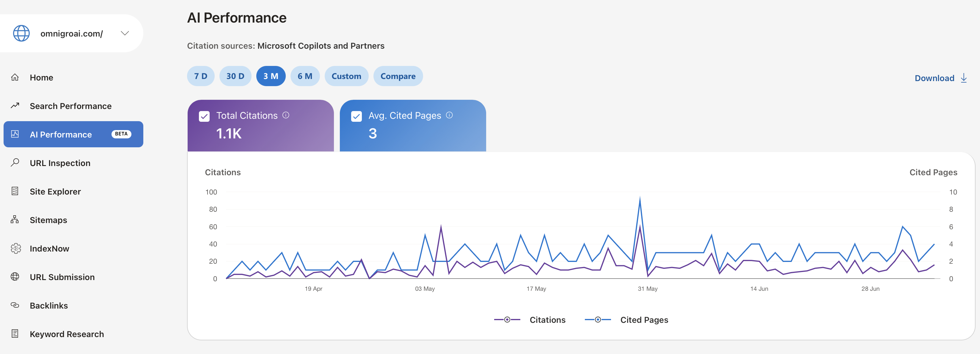Click the 28 Jun axis label
Image resolution: width=980 pixels, height=354 pixels.
(x=871, y=289)
